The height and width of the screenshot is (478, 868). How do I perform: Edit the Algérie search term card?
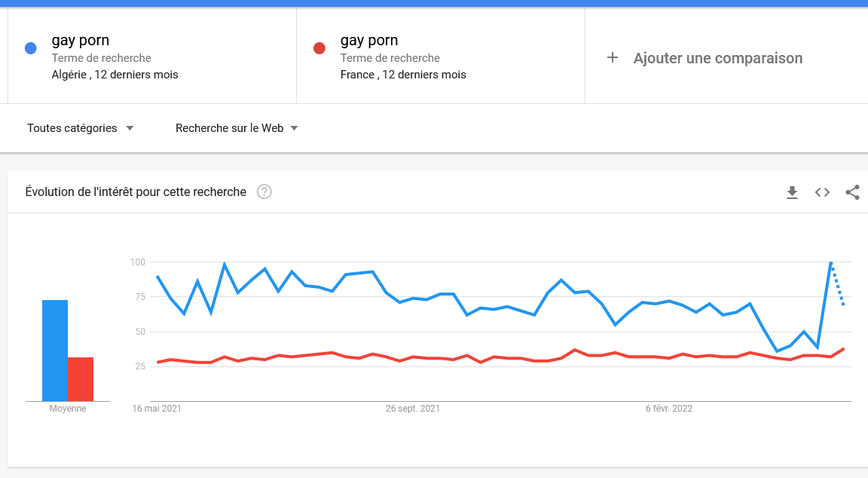[151, 57]
